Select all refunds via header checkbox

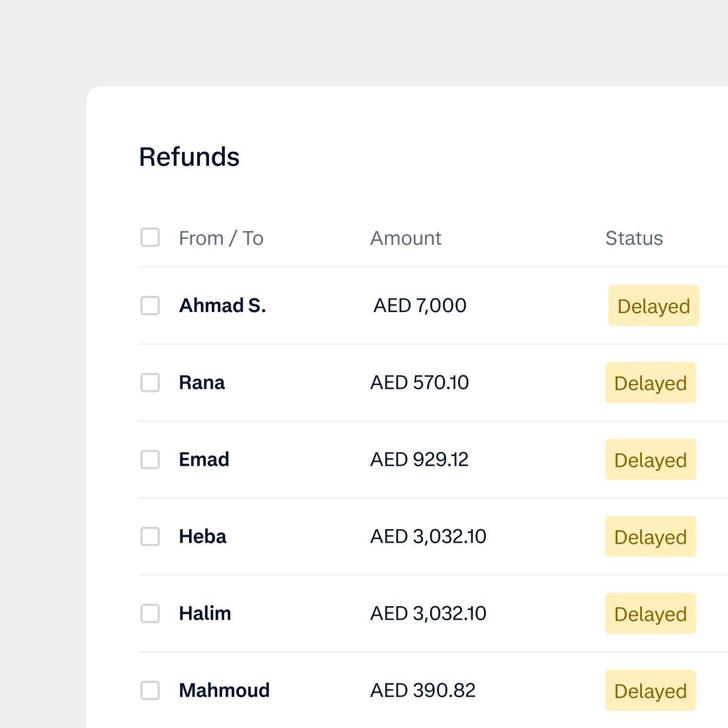[150, 237]
